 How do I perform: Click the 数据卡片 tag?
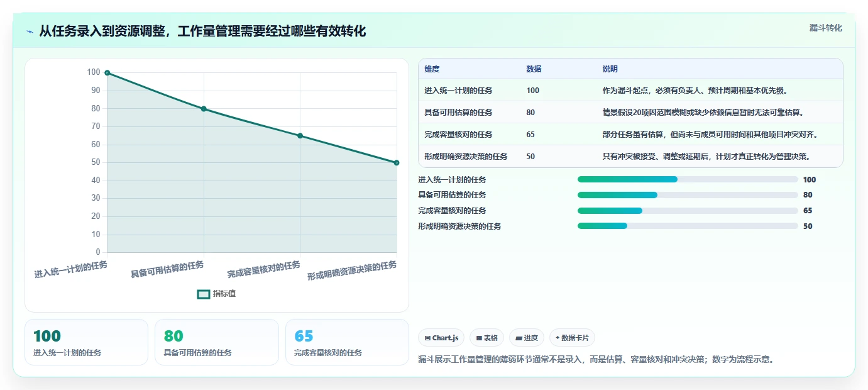pyautogui.click(x=573, y=338)
